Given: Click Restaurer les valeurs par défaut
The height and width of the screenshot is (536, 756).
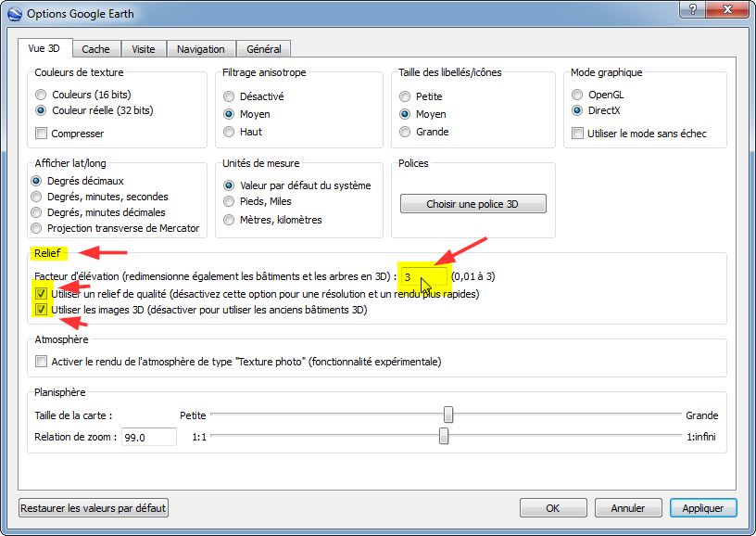Looking at the screenshot, I should pyautogui.click(x=93, y=508).
